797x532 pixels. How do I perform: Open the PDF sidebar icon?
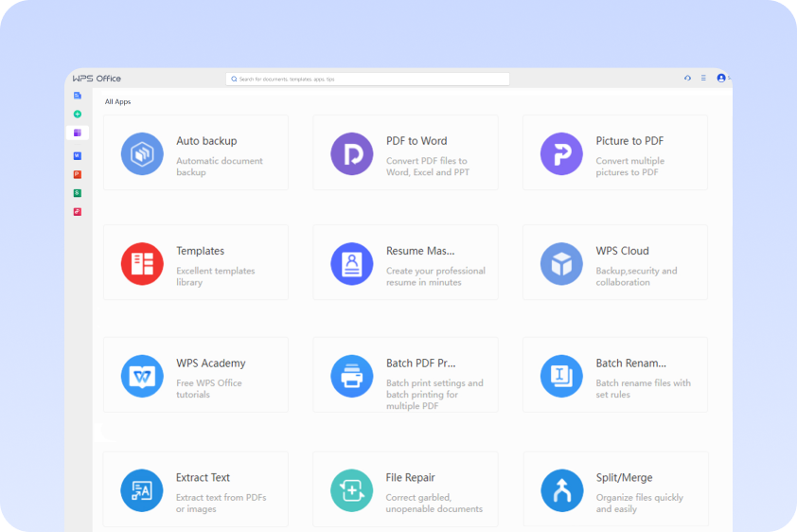pyautogui.click(x=78, y=212)
